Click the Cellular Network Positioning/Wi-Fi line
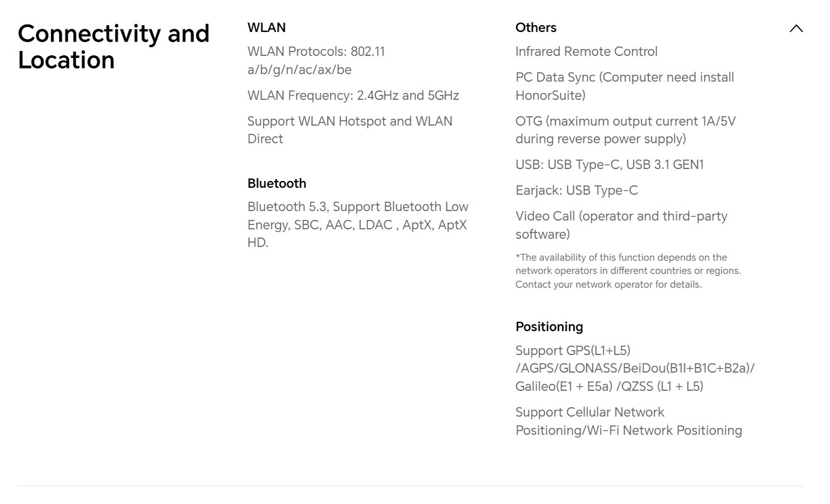 [x=628, y=421]
